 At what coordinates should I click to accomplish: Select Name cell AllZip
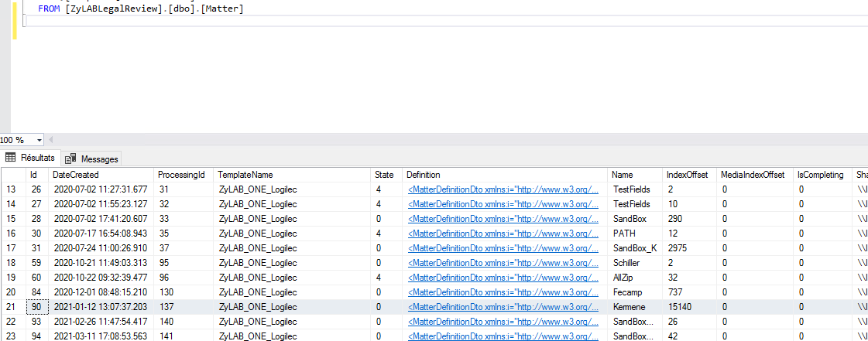point(636,278)
